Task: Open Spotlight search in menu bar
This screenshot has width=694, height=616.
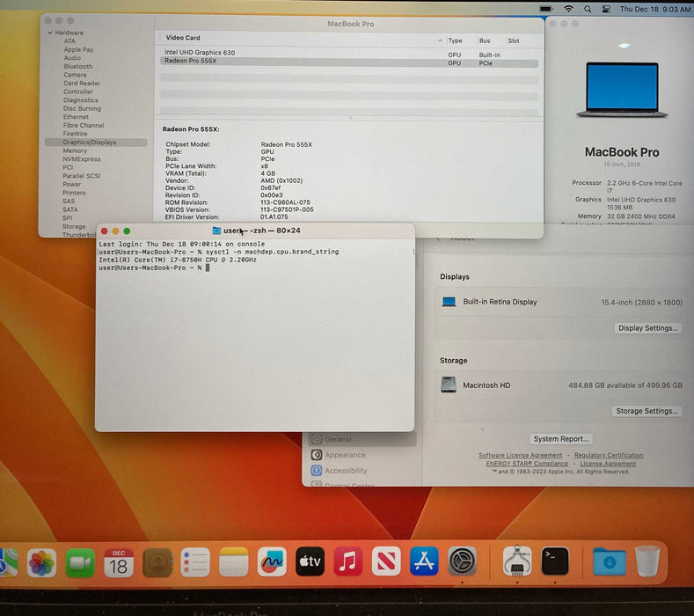Action: click(x=588, y=9)
